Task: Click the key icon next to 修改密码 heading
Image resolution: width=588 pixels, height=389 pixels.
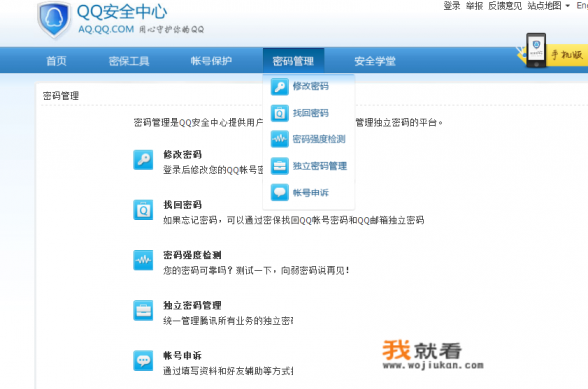Action: 143,160
